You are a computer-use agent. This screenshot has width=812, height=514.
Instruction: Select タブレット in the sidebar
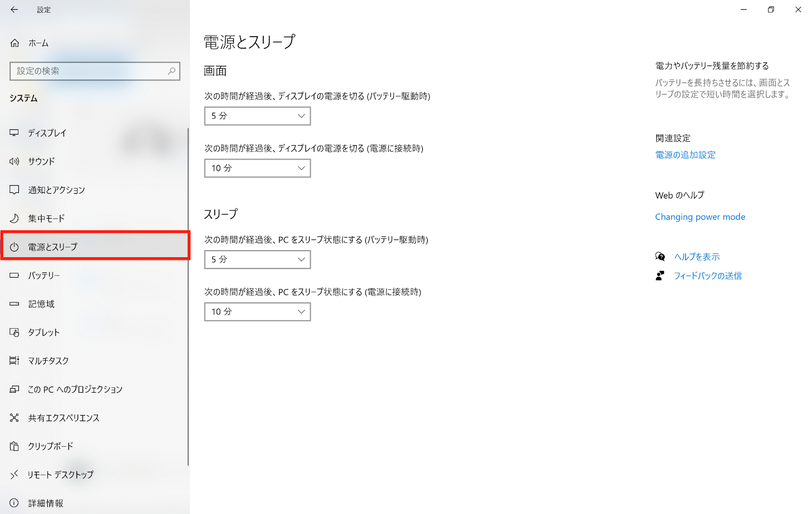pyautogui.click(x=94, y=332)
